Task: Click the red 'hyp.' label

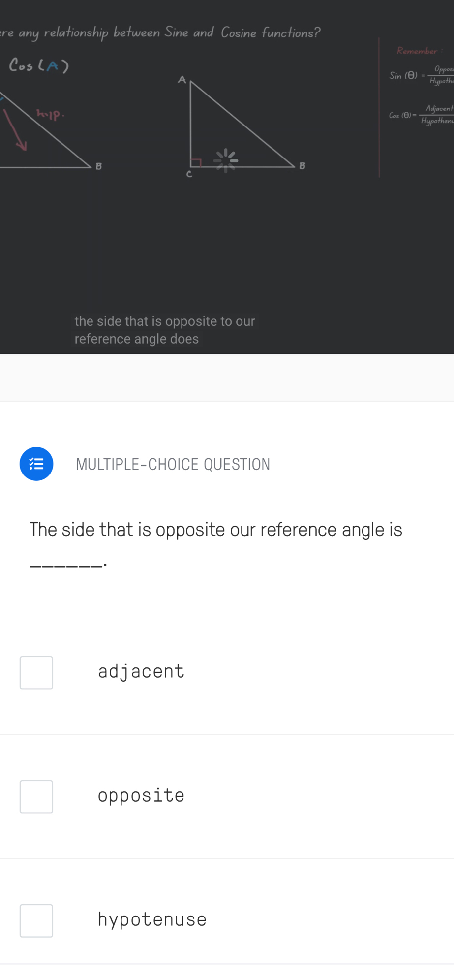Action: 51,114
